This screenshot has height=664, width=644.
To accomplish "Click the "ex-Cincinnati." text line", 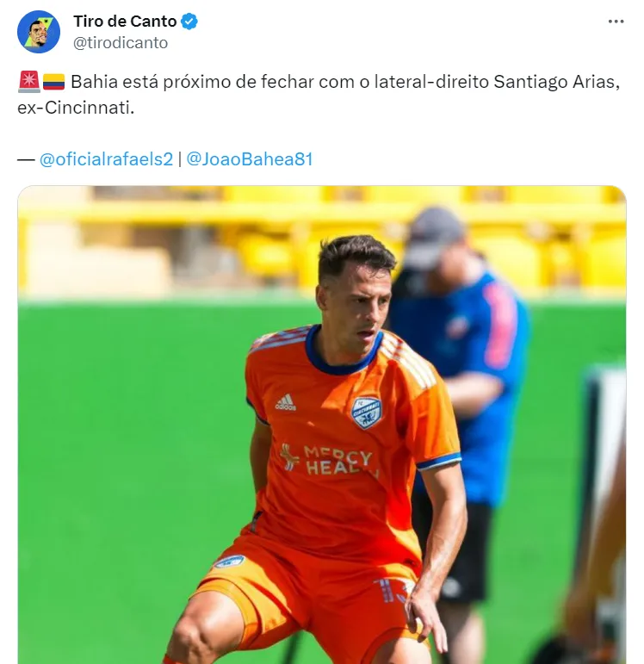I will coord(76,108).
